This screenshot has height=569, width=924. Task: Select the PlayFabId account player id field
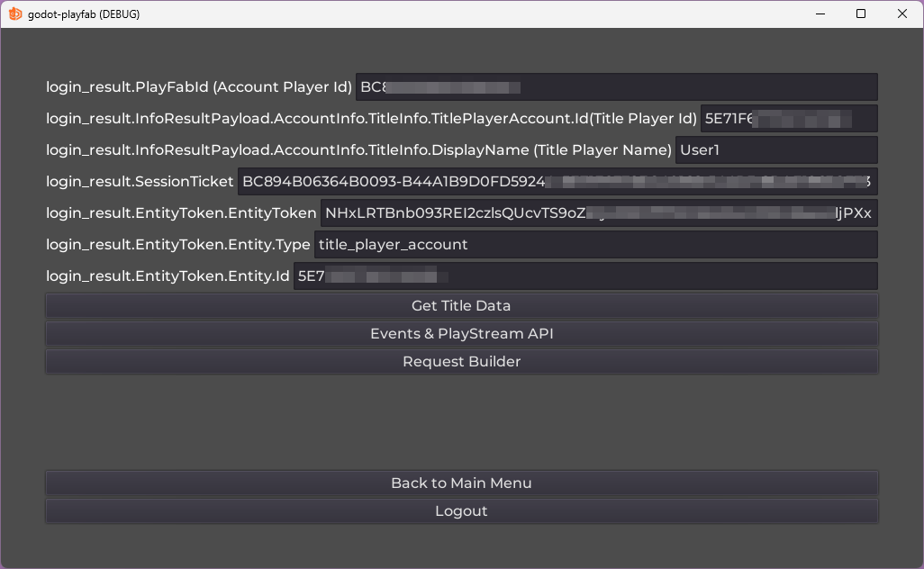[616, 87]
